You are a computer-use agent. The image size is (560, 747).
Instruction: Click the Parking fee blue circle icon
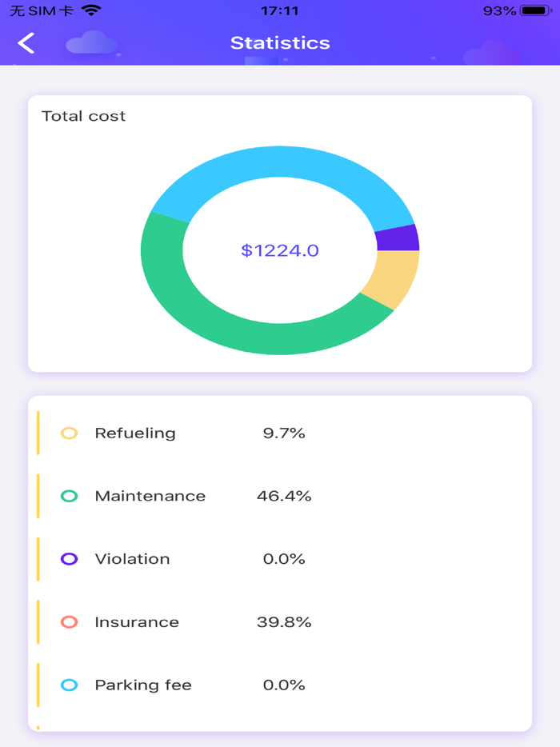70,685
